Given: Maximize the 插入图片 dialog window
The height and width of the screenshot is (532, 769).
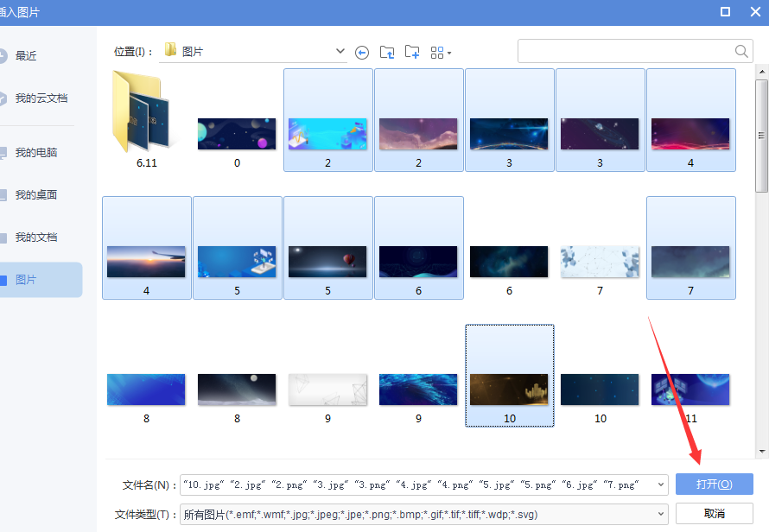Looking at the screenshot, I should coord(725,12).
